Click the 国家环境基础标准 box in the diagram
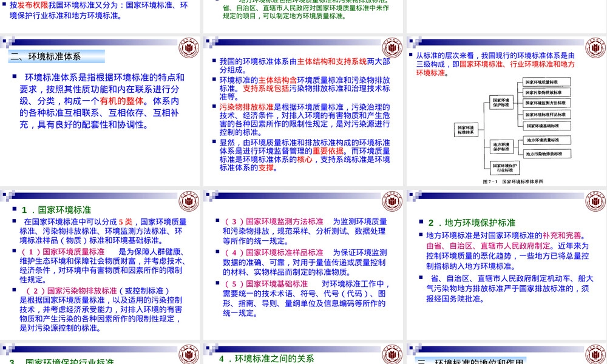The width and height of the screenshot is (607, 364). point(546,126)
